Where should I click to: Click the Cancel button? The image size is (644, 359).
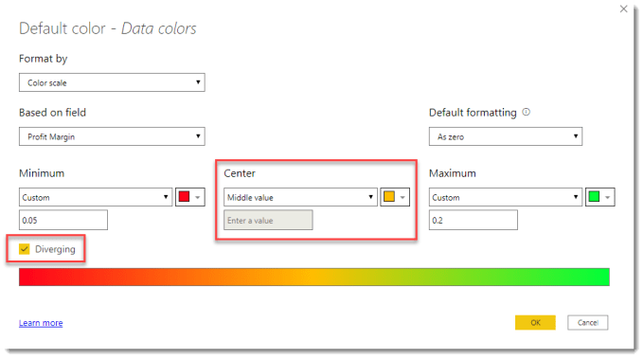588,322
